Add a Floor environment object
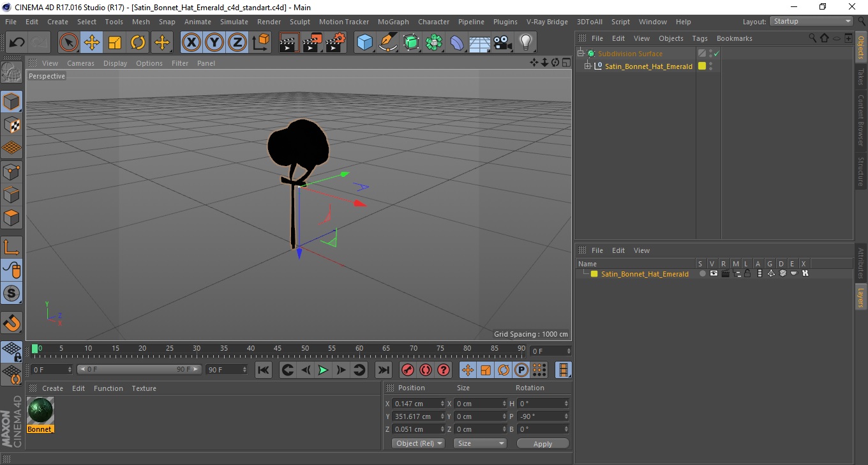This screenshot has width=868, height=465. click(479, 43)
